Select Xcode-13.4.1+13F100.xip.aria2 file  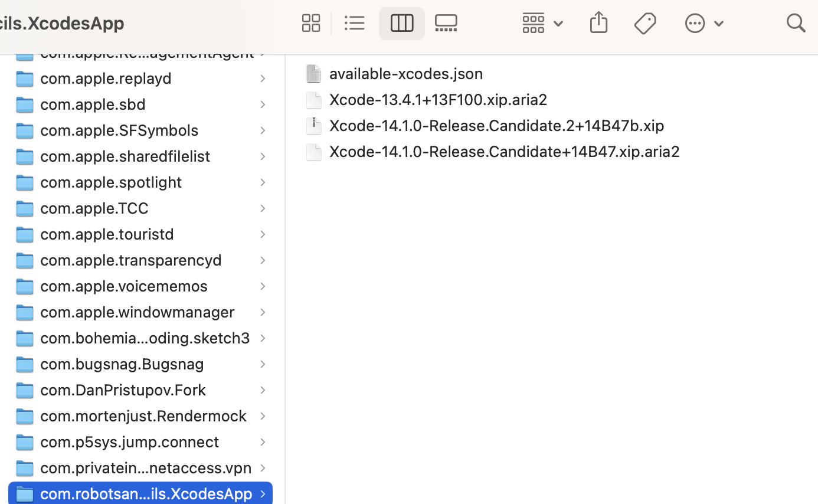point(438,99)
